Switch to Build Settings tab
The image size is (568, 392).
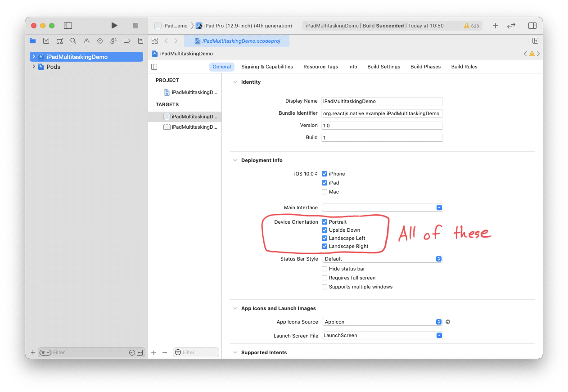coord(383,67)
